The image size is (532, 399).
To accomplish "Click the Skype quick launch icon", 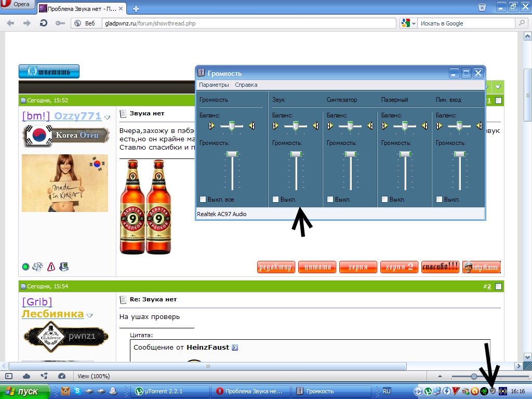I will tap(77, 391).
